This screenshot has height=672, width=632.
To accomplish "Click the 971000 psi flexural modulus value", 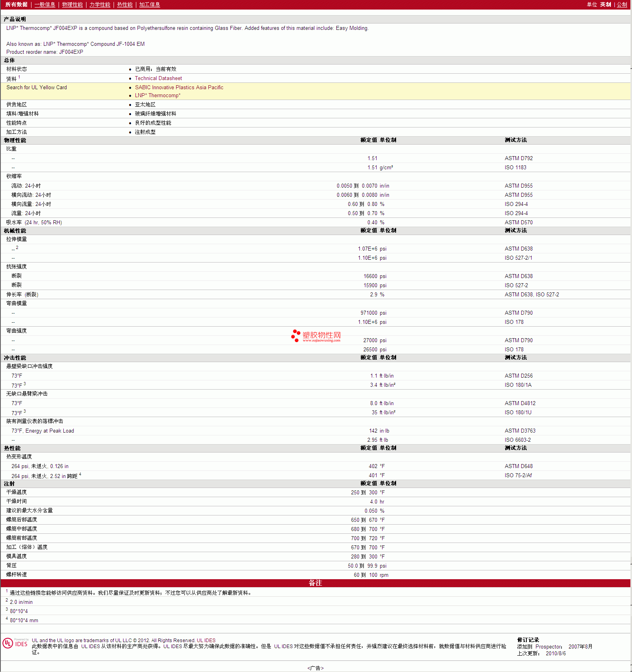I will tap(373, 313).
